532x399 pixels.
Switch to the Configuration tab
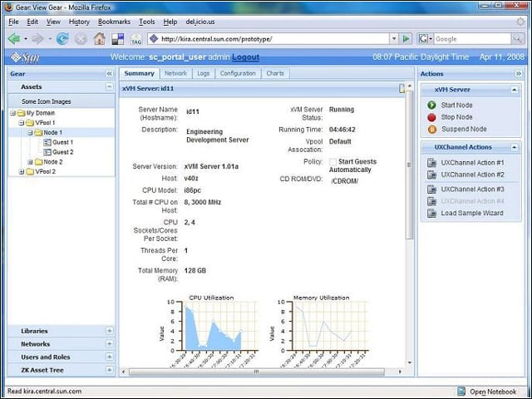click(x=238, y=73)
